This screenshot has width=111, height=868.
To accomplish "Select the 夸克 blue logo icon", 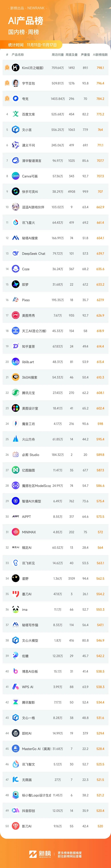I will pyautogui.click(x=15, y=99).
